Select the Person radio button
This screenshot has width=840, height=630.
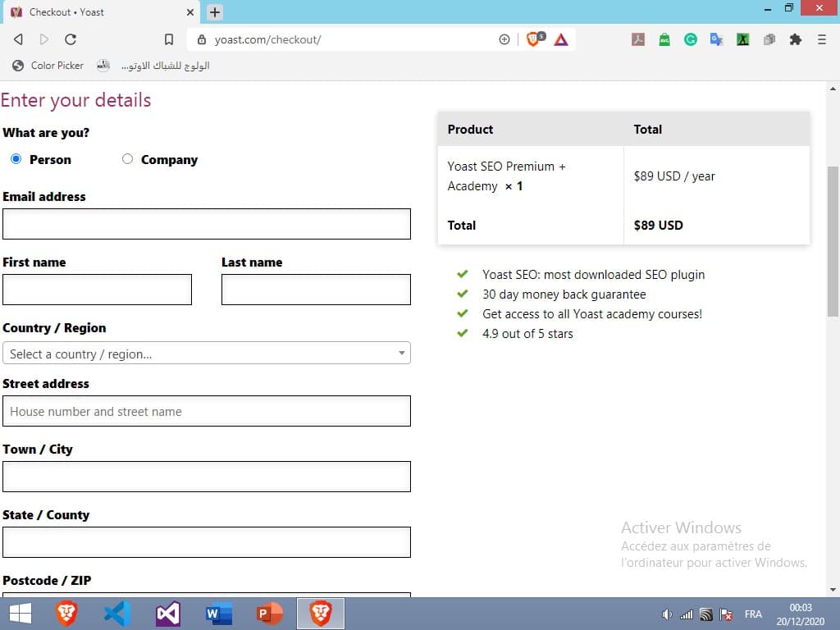coord(16,159)
